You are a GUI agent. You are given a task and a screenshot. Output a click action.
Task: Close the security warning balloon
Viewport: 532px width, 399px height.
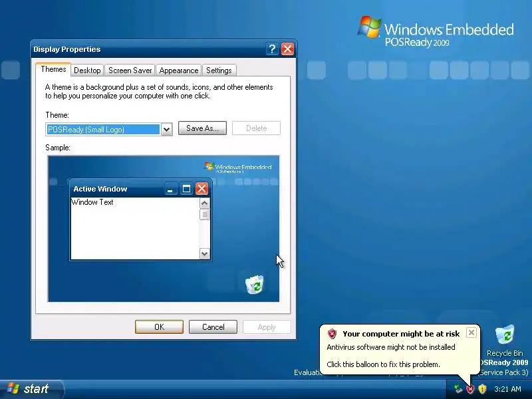point(471,333)
